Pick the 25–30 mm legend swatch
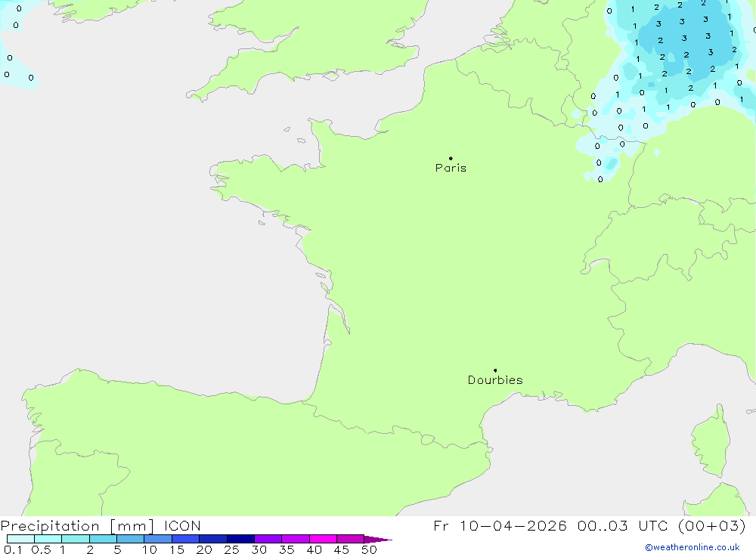The image size is (756, 554). [240, 539]
